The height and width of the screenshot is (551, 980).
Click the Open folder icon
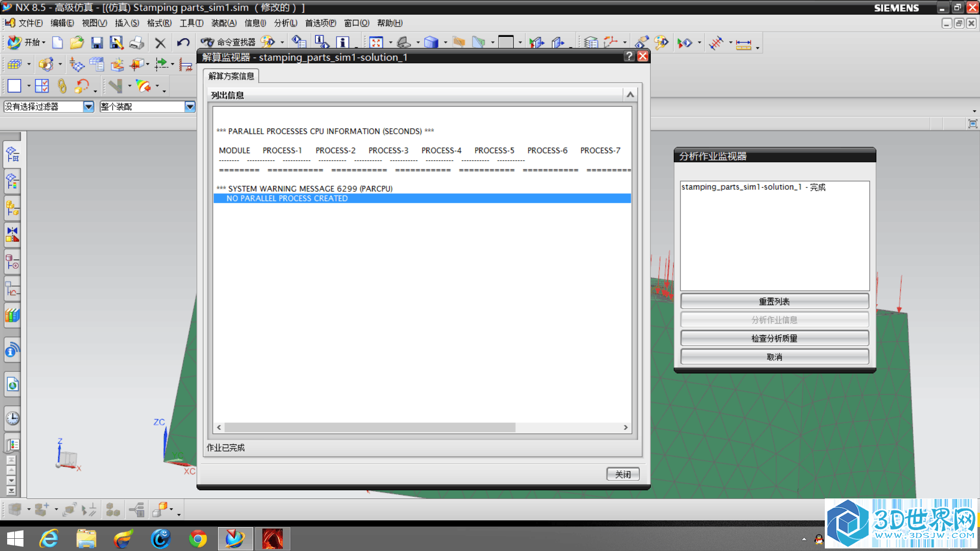(77, 43)
